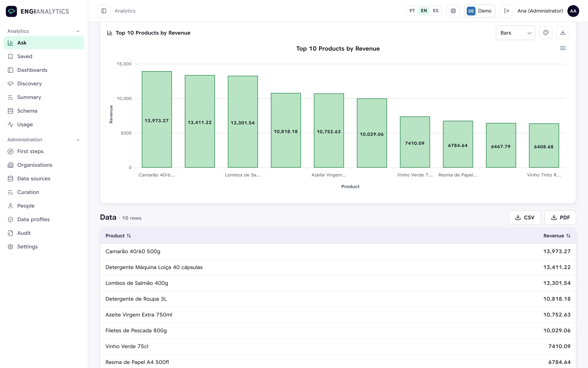Image resolution: width=588 pixels, height=368 pixels.
Task: Click the 6784.64 chart bar
Action: coord(458,144)
